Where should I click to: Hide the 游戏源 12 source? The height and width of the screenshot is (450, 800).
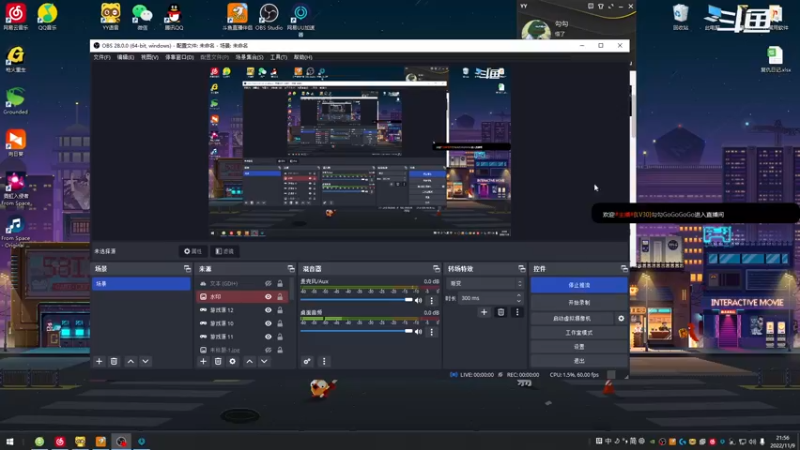point(268,310)
